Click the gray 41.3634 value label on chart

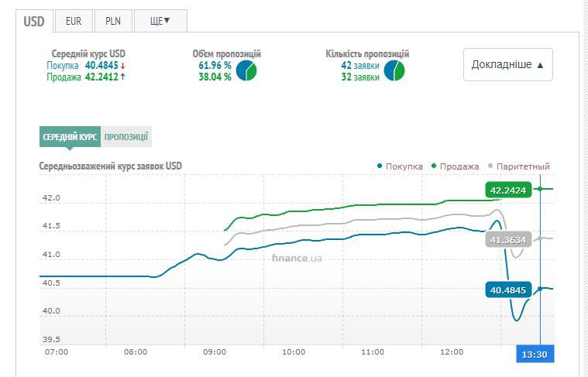[507, 240]
